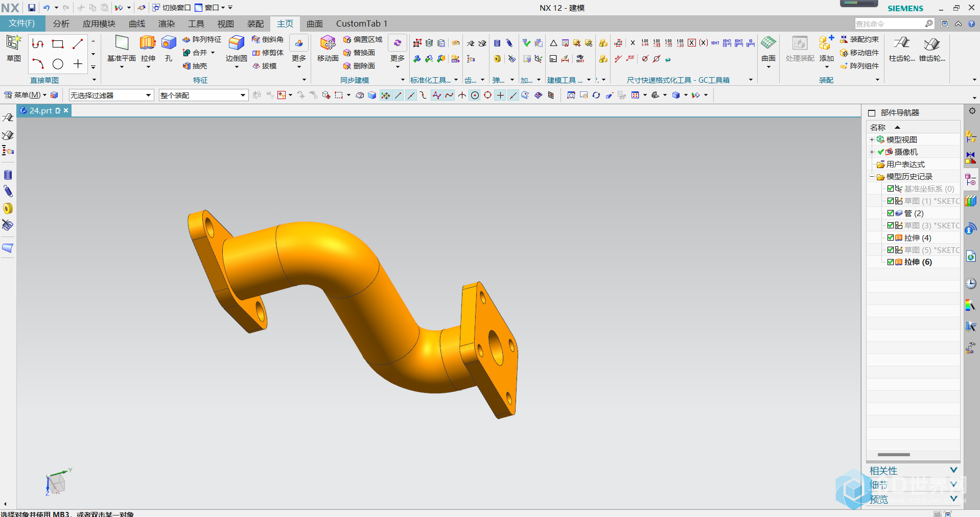Expand the 摄像机 tree node
Image resolution: width=980 pixels, height=517 pixels.
click(872, 152)
